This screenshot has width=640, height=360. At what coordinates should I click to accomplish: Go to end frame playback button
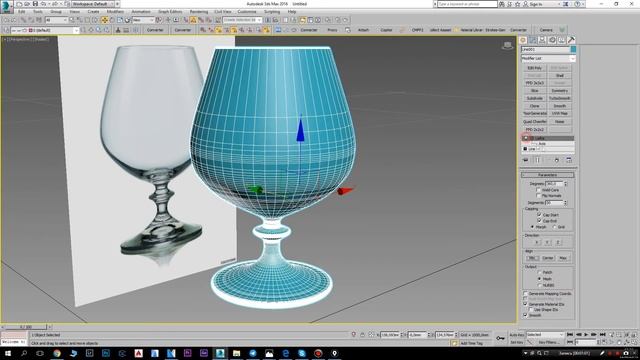coord(602,335)
